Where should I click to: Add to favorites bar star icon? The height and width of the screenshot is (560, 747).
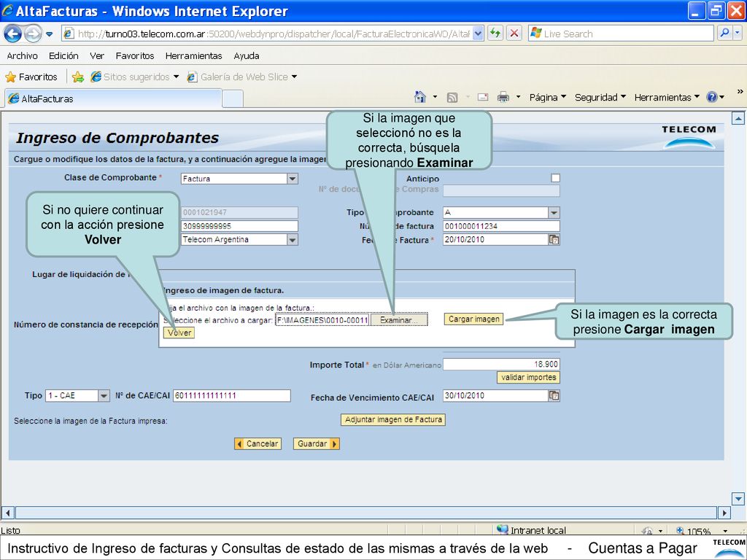[x=78, y=77]
